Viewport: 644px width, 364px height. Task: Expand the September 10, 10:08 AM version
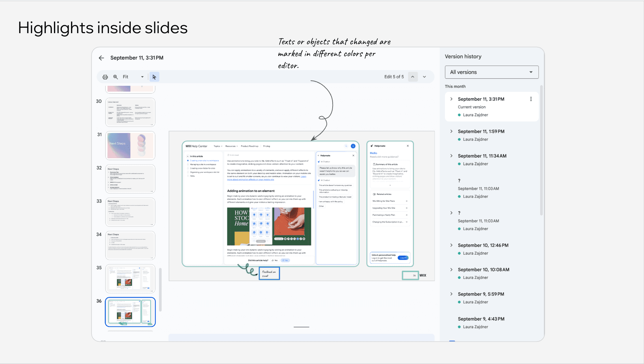tap(451, 270)
